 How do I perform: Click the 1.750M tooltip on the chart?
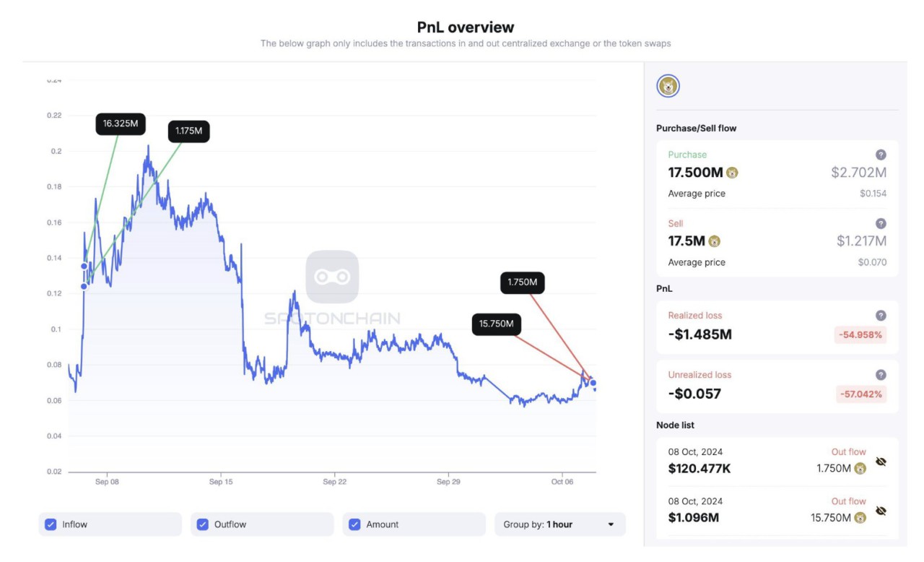[x=521, y=283]
